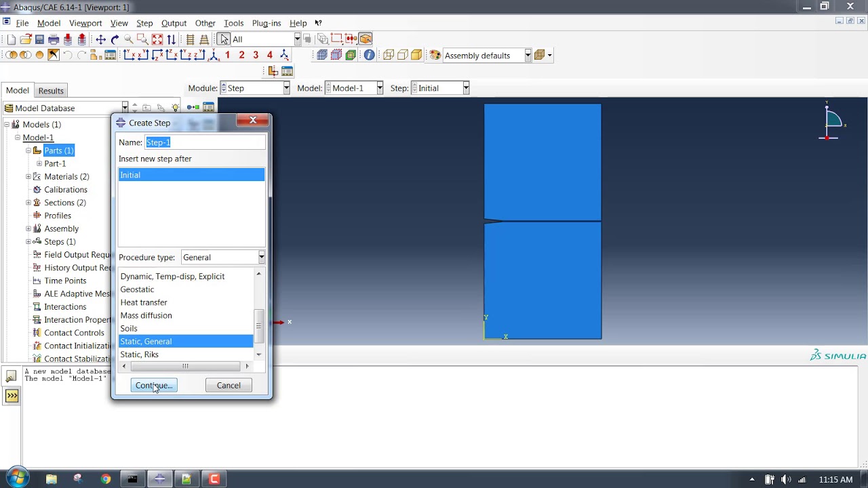This screenshot has width=868, height=488.
Task: Select the Rotate View tool
Action: pos(115,39)
